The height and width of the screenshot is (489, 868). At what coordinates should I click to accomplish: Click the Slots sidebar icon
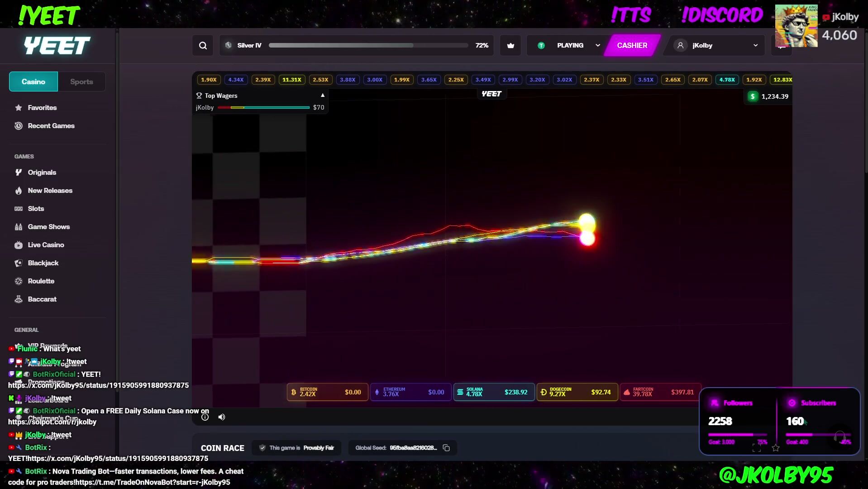coord(19,209)
